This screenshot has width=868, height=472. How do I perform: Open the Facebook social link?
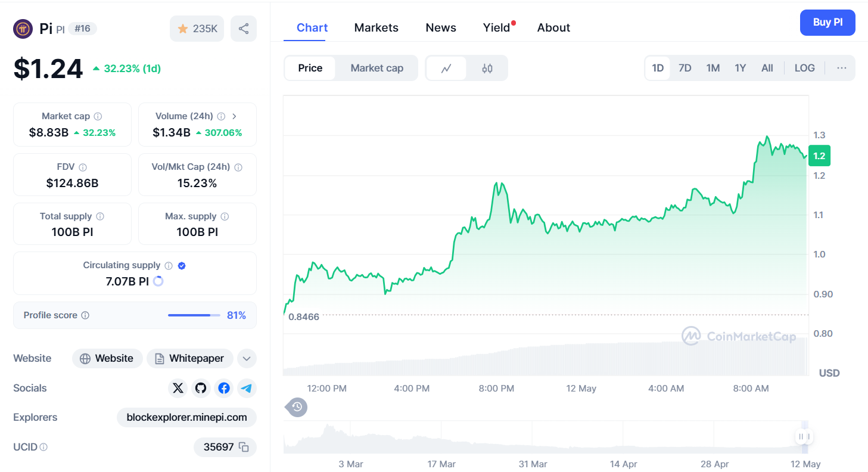[x=224, y=389]
